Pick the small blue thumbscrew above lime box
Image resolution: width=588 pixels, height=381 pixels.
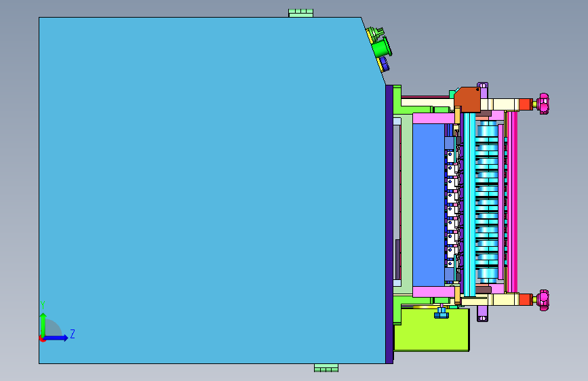pos(442,312)
